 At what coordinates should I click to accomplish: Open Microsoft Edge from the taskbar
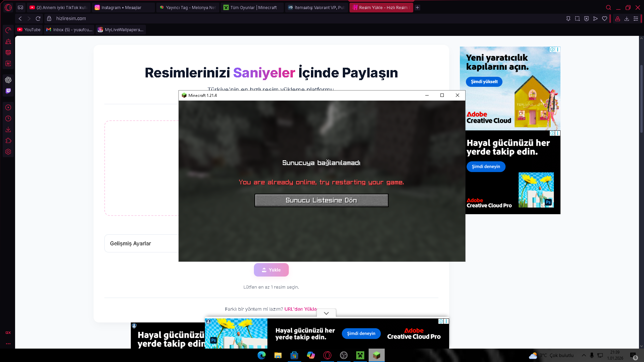pyautogui.click(x=262, y=355)
